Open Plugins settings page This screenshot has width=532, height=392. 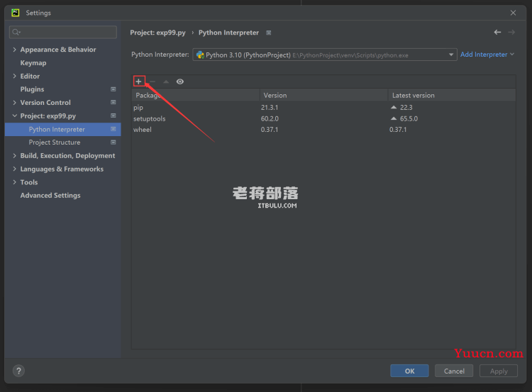(32, 89)
